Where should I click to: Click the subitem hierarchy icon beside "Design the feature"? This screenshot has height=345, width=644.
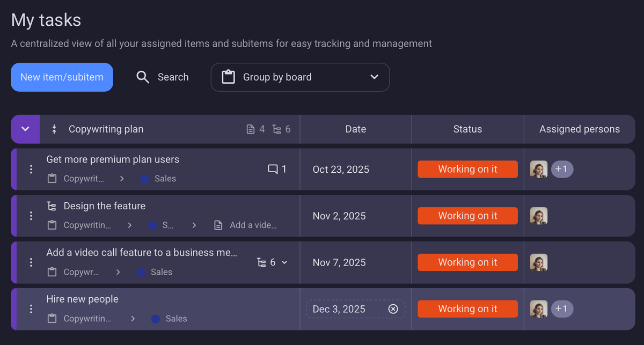tap(52, 205)
